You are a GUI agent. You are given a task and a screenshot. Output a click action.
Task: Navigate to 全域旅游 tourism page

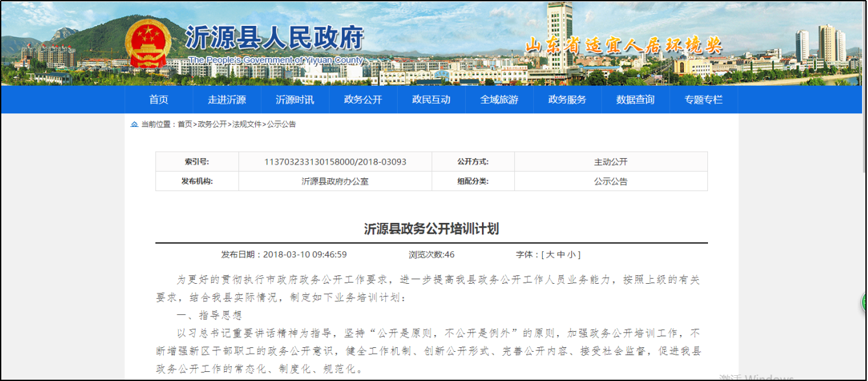tap(499, 100)
